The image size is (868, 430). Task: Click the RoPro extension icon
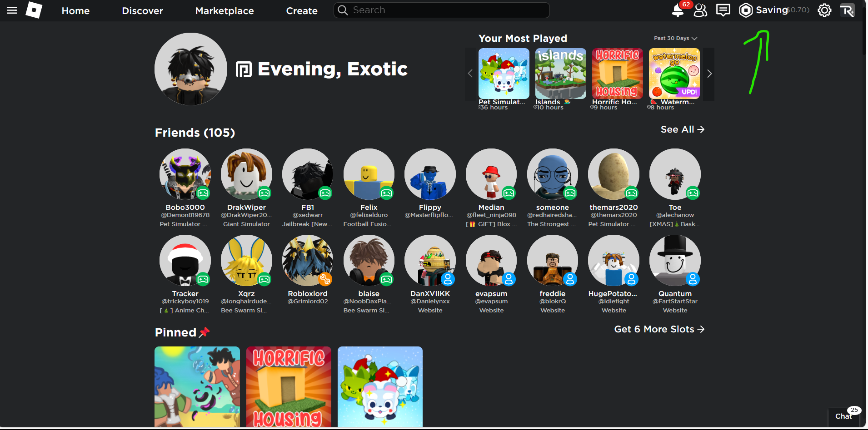(x=847, y=10)
